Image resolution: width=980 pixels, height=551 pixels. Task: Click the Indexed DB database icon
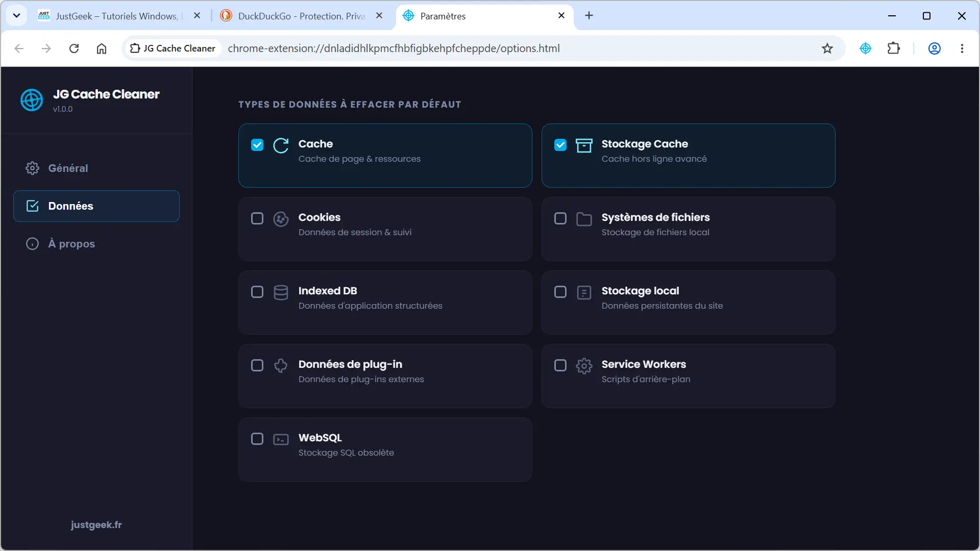point(281,292)
